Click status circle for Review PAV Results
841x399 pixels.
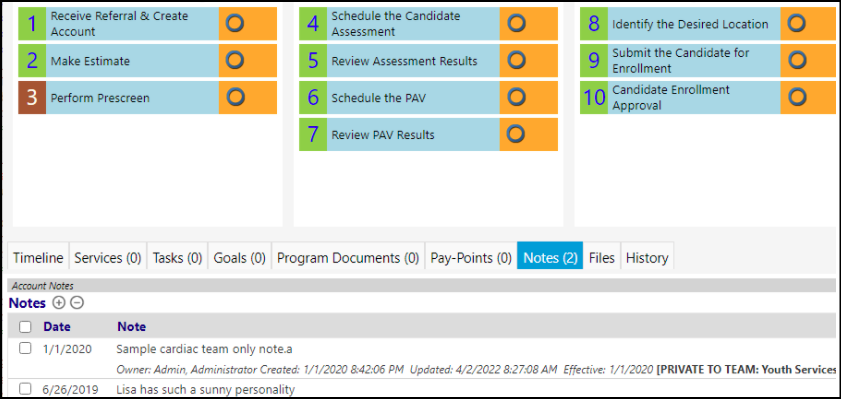(516, 134)
